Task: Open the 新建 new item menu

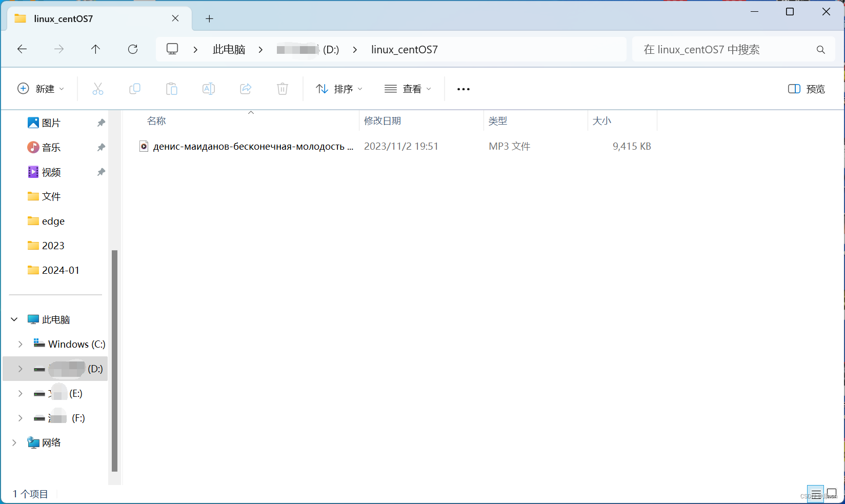Action: 41,88
